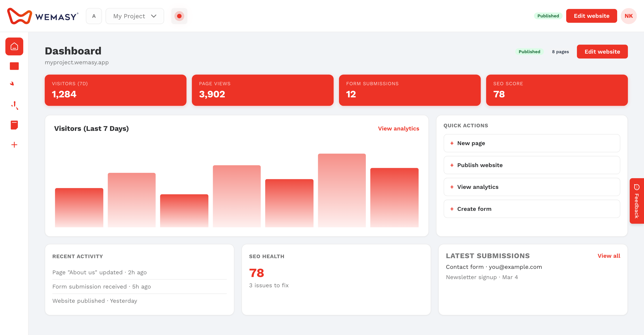Click Edit website beside 8 pages
Image resolution: width=644 pixels, height=335 pixels.
click(602, 52)
